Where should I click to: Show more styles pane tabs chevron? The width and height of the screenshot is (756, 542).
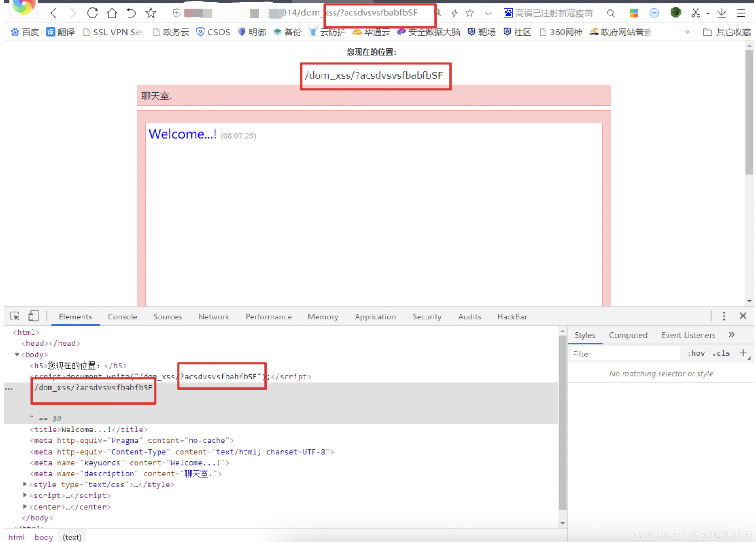732,335
